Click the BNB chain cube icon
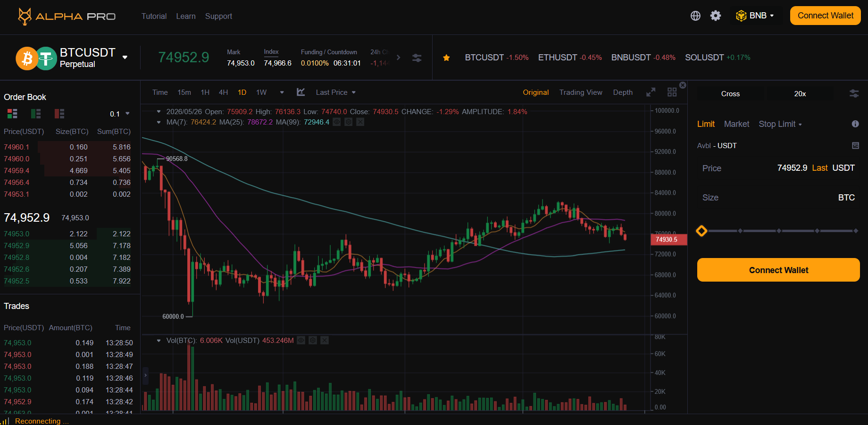Viewport: 868px width, 425px height. [x=741, y=16]
